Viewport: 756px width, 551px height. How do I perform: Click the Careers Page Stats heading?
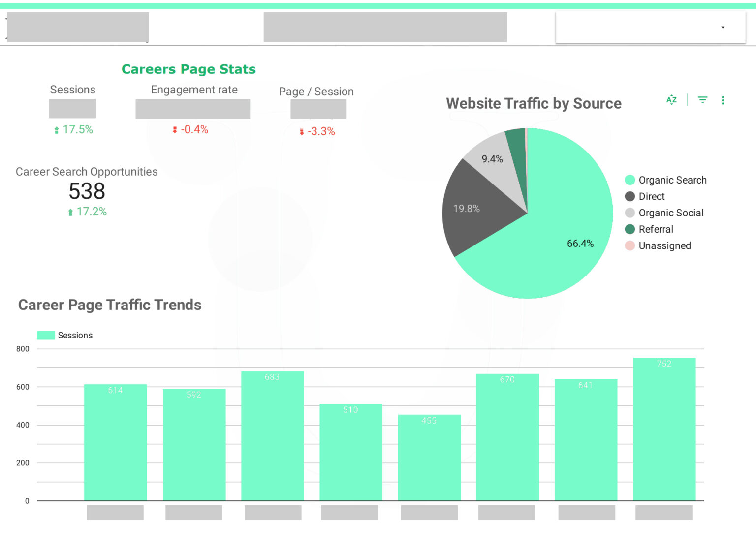click(x=189, y=69)
